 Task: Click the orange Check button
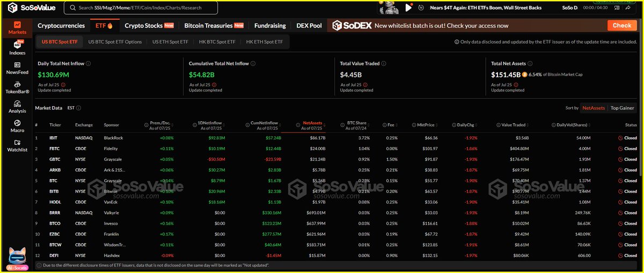pyautogui.click(x=622, y=25)
